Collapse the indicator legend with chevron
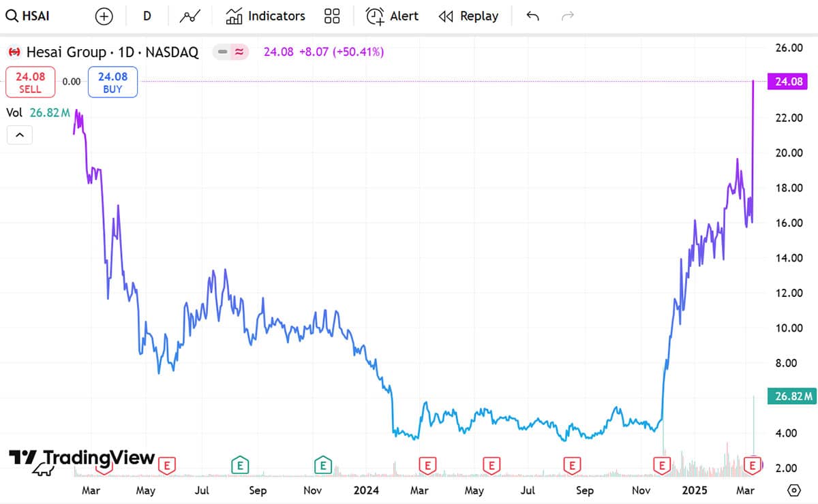Viewport: 818px width, 504px height. pos(20,135)
